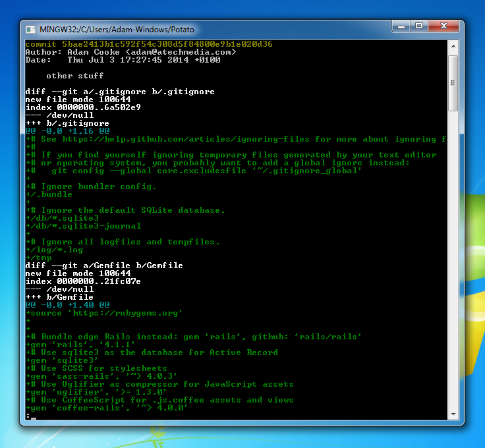The height and width of the screenshot is (448, 485).
Task: Click the '# Ignore bundler config.' line
Action: tap(91, 186)
